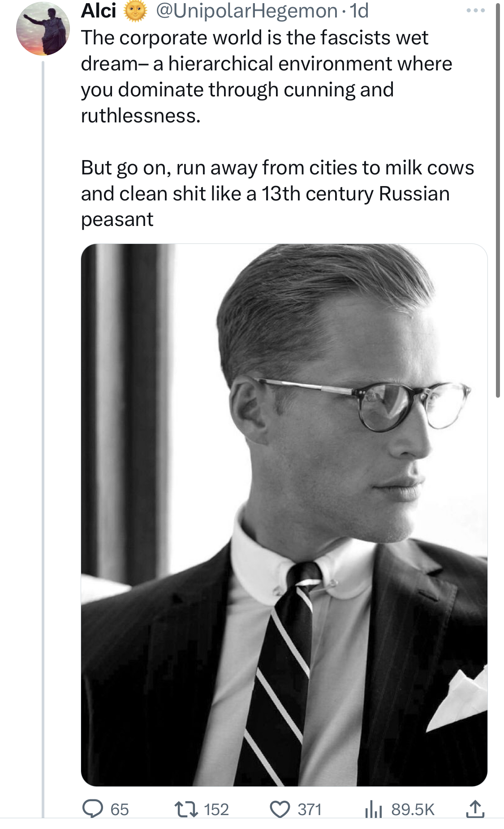Like the tweet with the heart icon

point(280,809)
